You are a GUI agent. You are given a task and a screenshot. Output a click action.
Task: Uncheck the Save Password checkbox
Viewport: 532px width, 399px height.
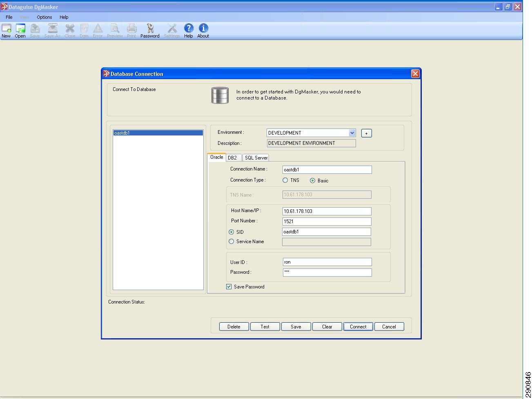click(229, 287)
